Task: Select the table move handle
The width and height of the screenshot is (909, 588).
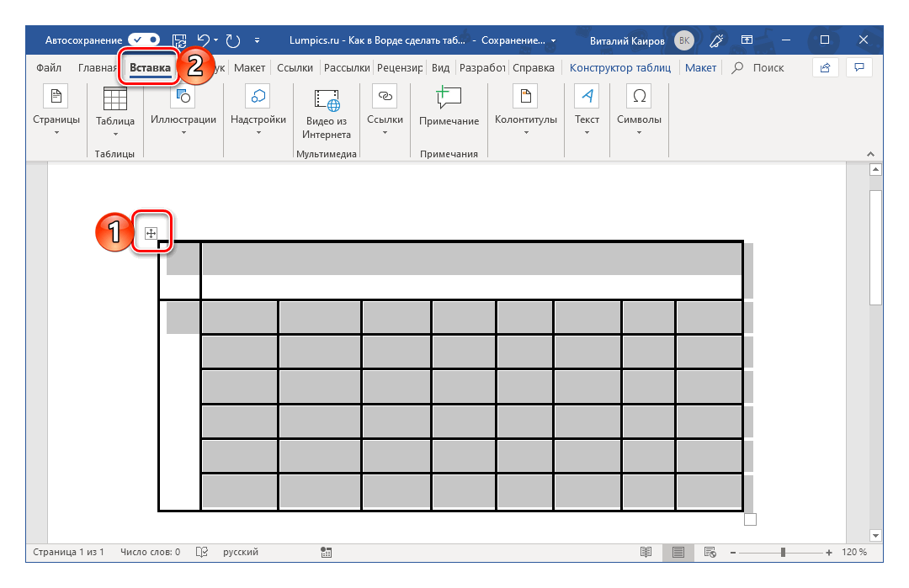Action: click(x=151, y=233)
